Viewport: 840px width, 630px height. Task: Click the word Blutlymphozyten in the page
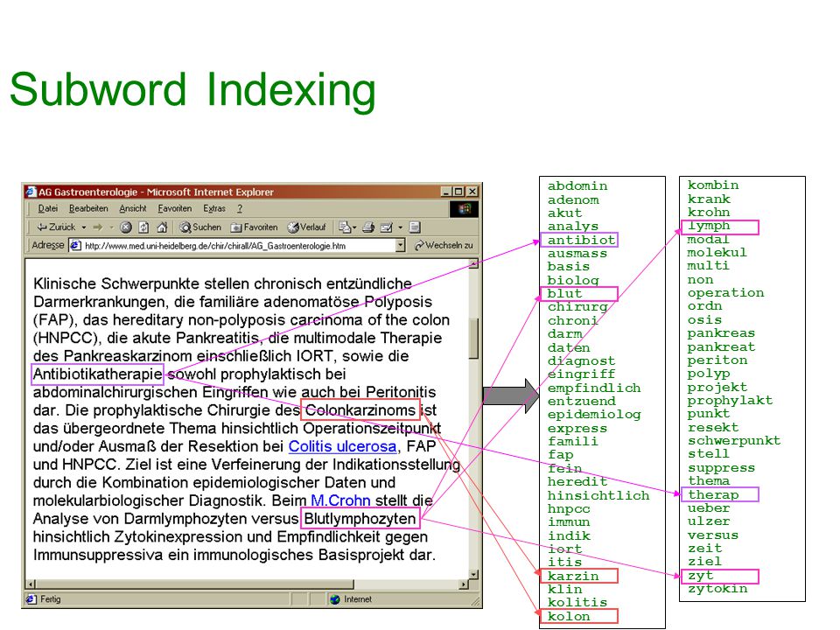[360, 519]
